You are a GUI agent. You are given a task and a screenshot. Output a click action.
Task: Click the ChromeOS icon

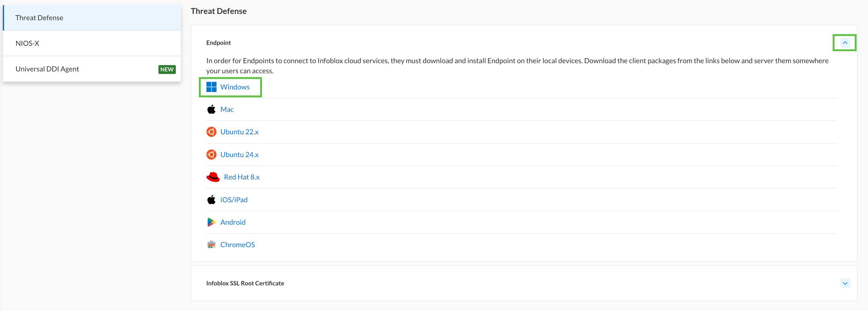point(211,245)
